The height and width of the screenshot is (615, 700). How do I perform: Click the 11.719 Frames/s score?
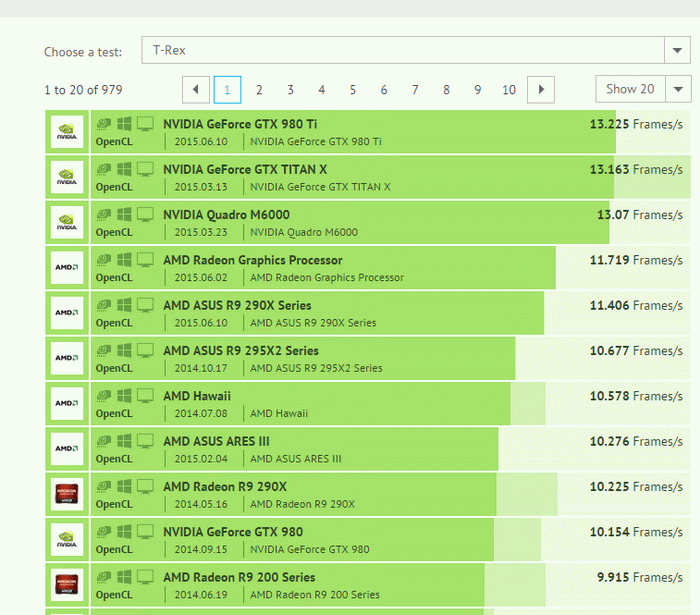pos(636,260)
